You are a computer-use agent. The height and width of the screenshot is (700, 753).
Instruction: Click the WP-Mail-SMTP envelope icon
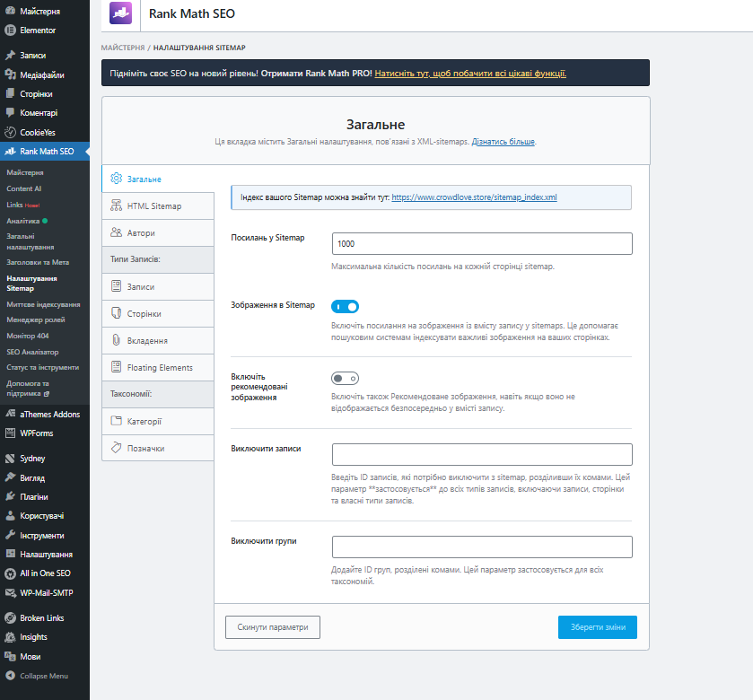click(x=10, y=592)
